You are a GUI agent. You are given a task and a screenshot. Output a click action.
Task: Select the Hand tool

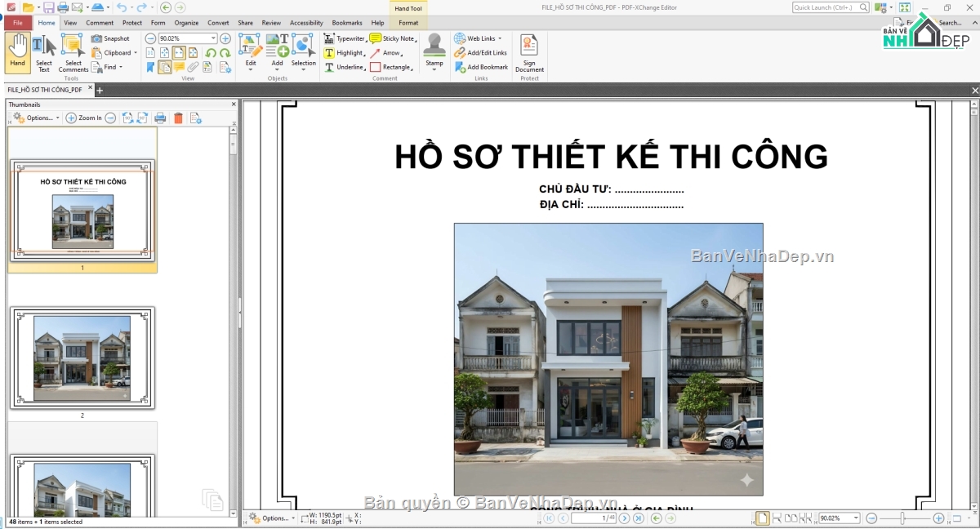pos(16,51)
